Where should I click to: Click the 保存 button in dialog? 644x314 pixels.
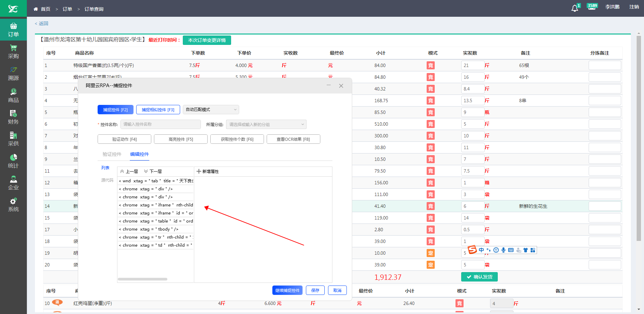tap(315, 290)
